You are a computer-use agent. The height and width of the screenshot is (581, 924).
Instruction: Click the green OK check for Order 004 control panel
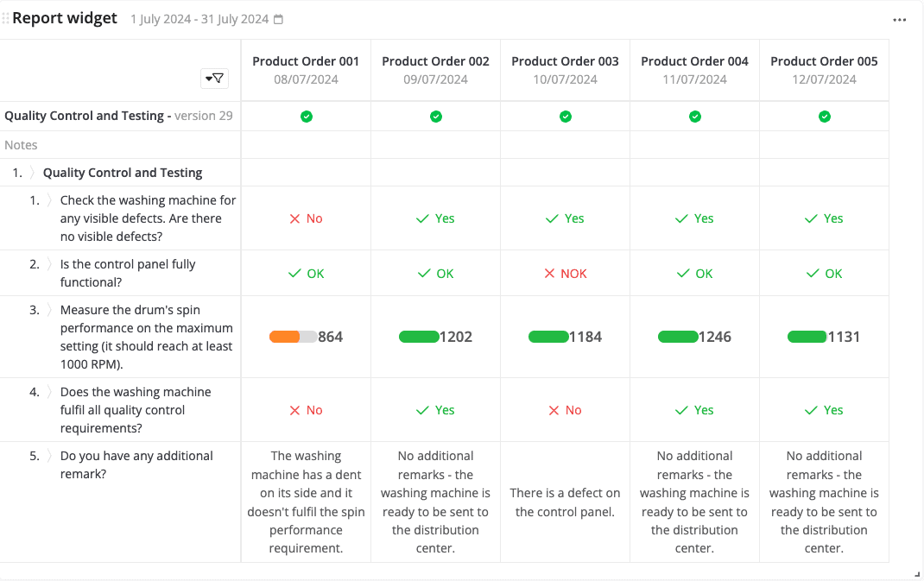click(694, 273)
